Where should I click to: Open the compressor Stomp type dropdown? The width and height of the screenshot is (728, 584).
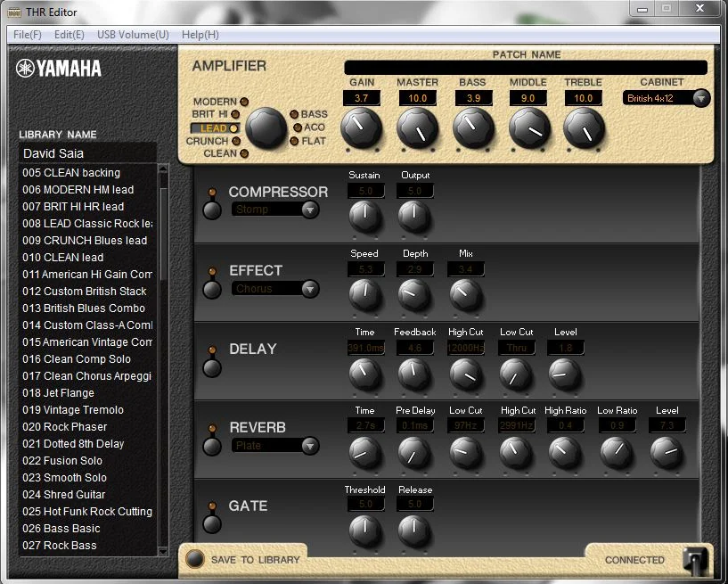click(274, 210)
